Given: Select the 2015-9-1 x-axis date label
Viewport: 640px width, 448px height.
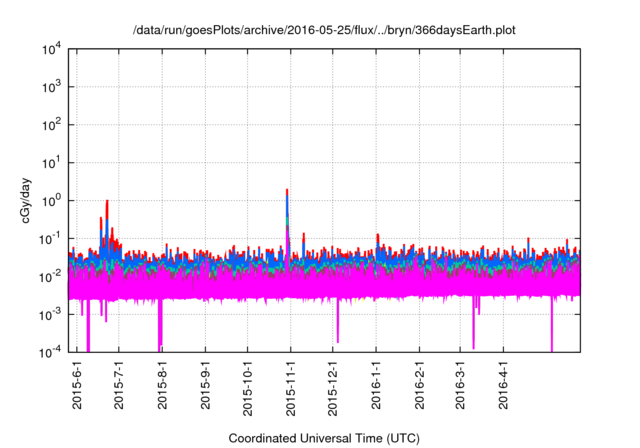Looking at the screenshot, I should (x=206, y=386).
